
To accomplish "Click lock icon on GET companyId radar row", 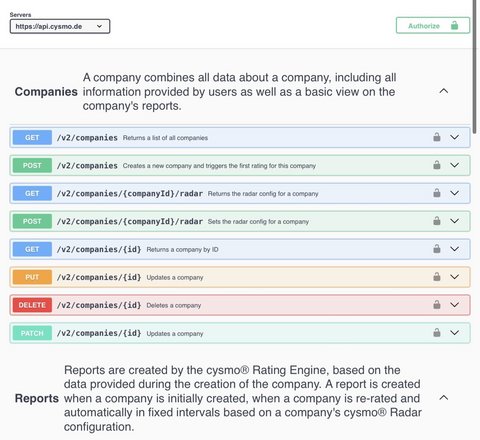I will tap(437, 193).
